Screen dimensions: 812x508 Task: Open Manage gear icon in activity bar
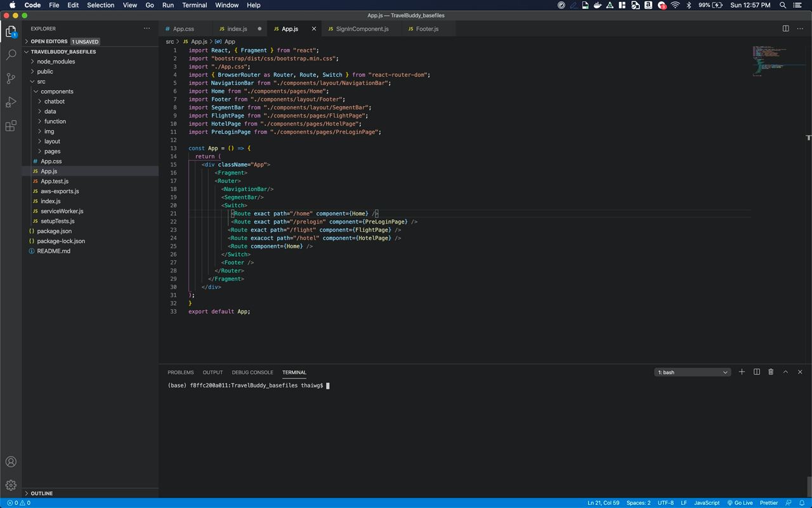point(11,485)
